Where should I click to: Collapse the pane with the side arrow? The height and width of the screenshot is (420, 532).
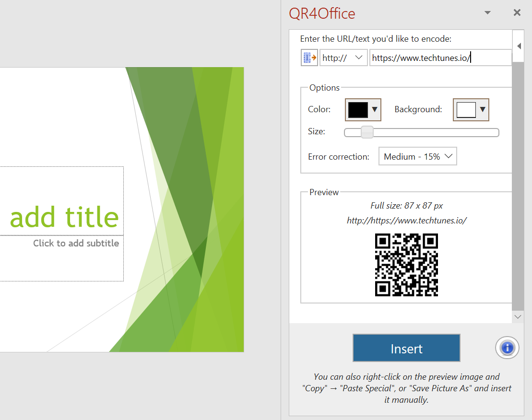coord(519,46)
